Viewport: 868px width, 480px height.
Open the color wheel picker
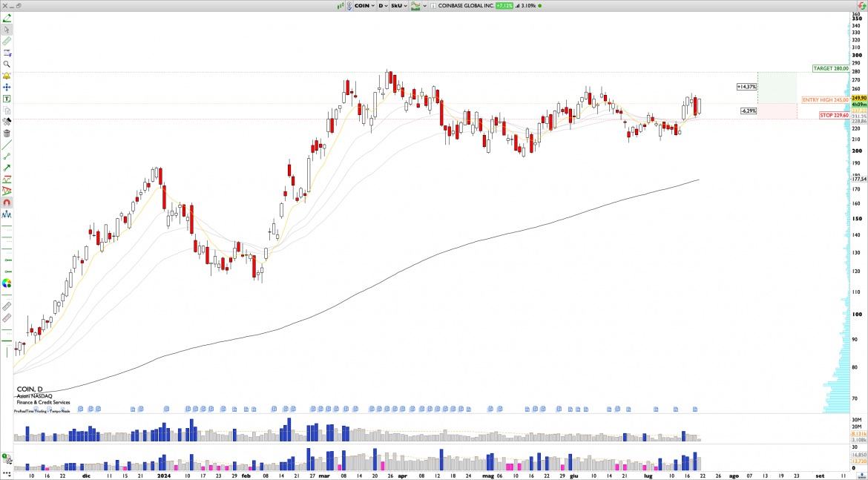(7, 283)
